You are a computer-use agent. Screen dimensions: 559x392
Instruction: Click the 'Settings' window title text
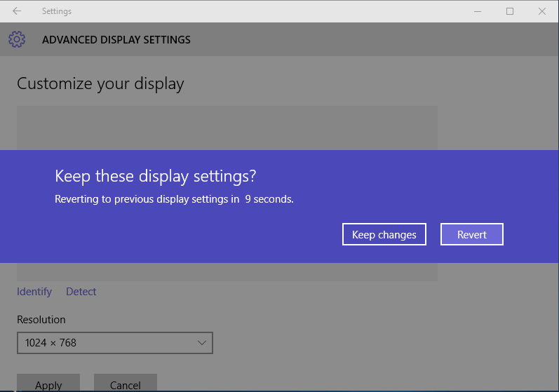coord(57,11)
